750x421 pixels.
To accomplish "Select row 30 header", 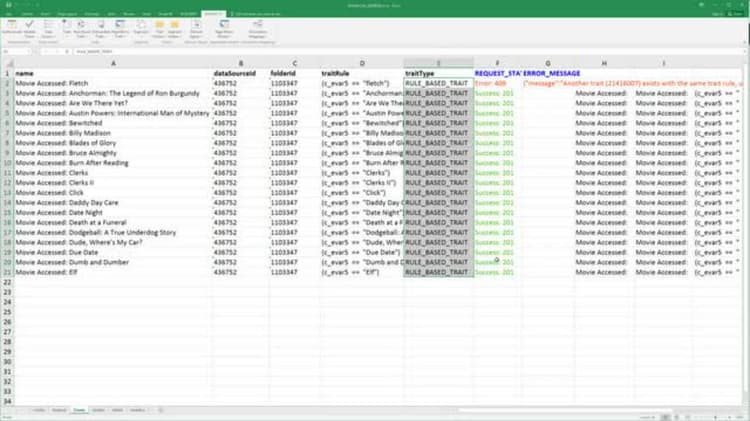I will coord(7,362).
